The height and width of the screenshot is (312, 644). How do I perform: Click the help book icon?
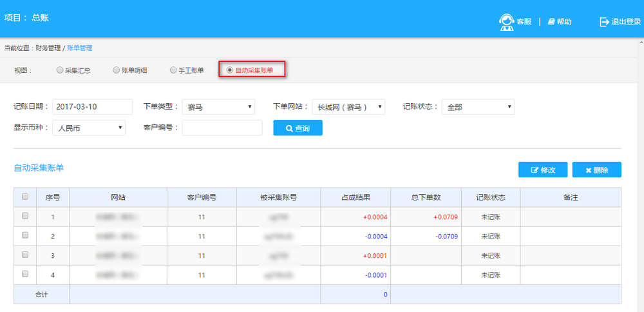coord(551,22)
